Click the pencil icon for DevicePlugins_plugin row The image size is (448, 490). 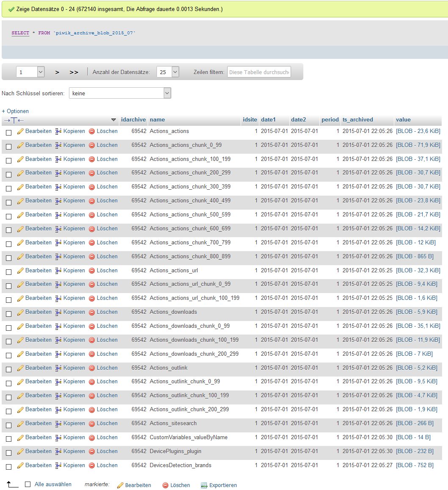click(x=20, y=452)
